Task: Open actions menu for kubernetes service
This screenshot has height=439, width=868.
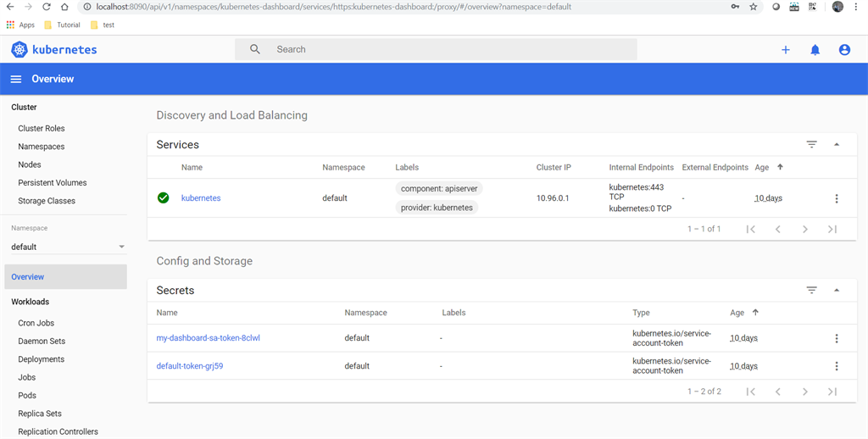Action: (837, 198)
